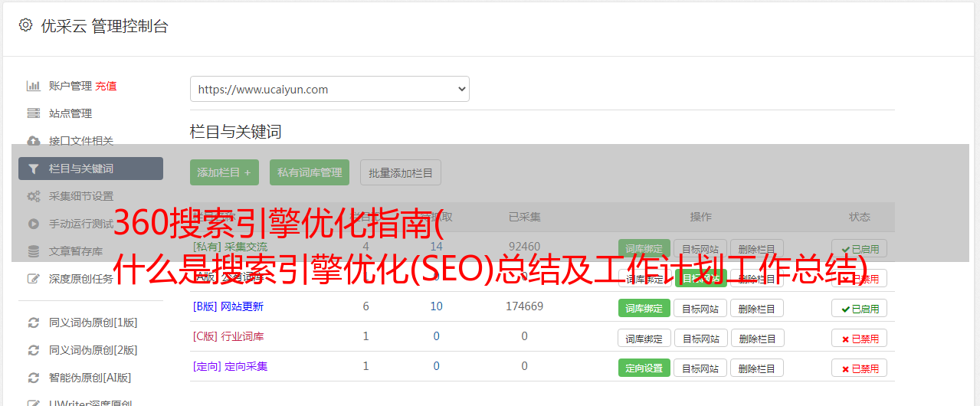Click 词库绑定 in the 行业词库 row
This screenshot has width=980, height=406.
pos(644,339)
